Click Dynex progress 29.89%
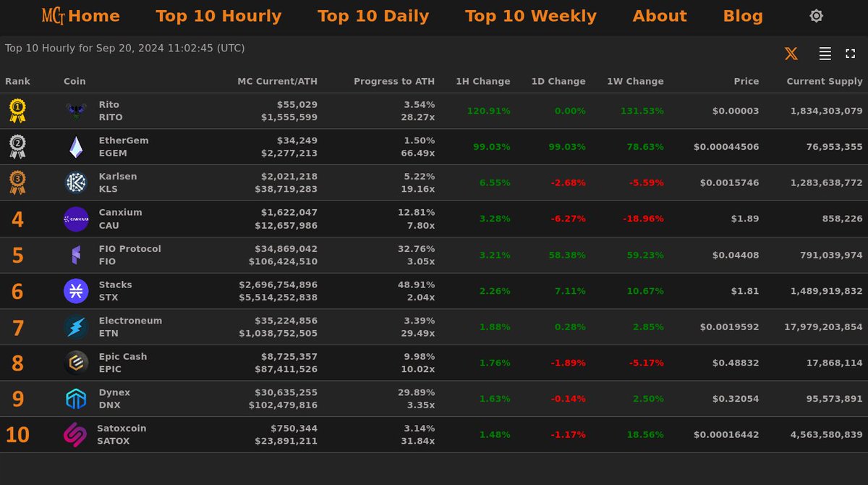Viewport: 868px width, 485px height. click(417, 392)
